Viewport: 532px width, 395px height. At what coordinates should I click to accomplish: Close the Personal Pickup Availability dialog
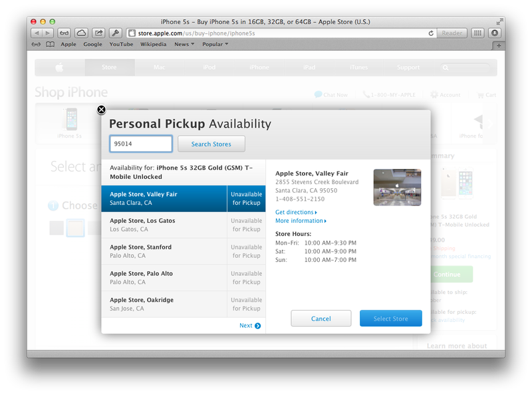coord(101,110)
